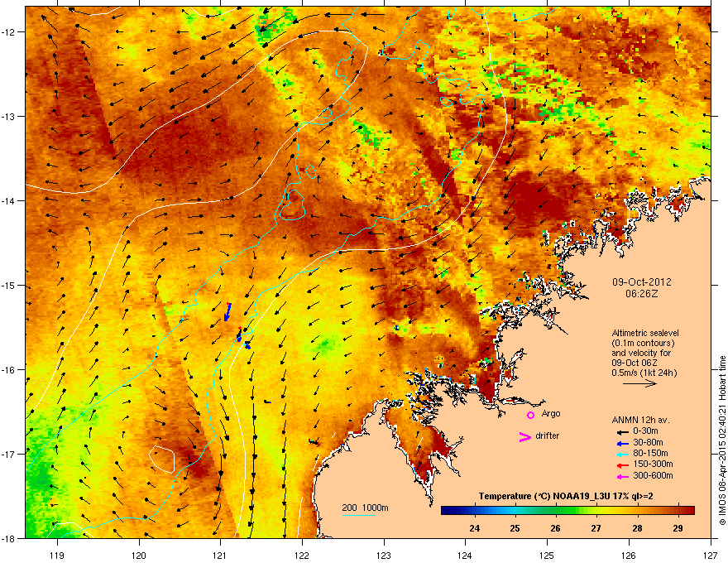The width and height of the screenshot is (728, 563).
Task: Click the Temperature NOAA19_L3U colorbar title
Action: click(x=566, y=496)
